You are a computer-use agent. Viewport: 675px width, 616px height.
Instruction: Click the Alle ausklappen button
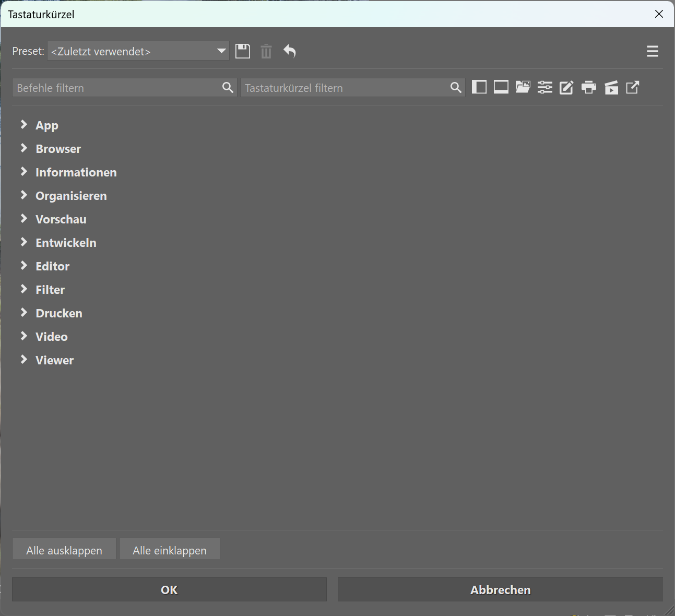(x=64, y=550)
